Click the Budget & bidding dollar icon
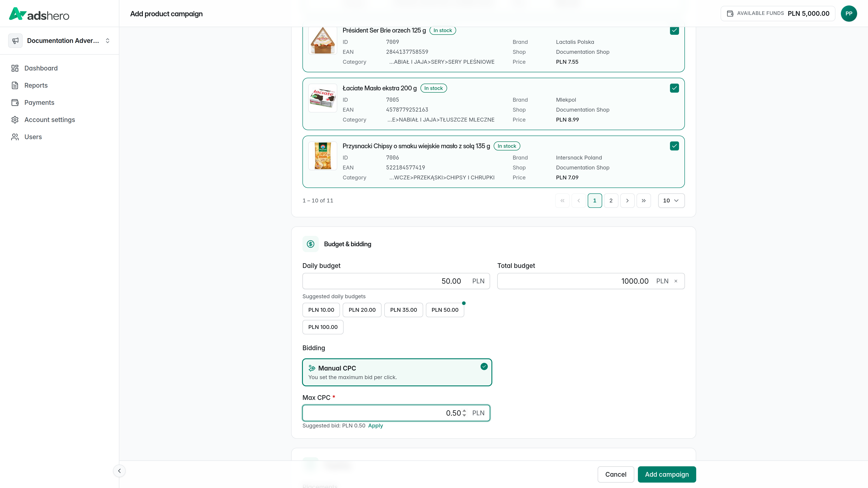Screen dimensions: 868x488 310,244
